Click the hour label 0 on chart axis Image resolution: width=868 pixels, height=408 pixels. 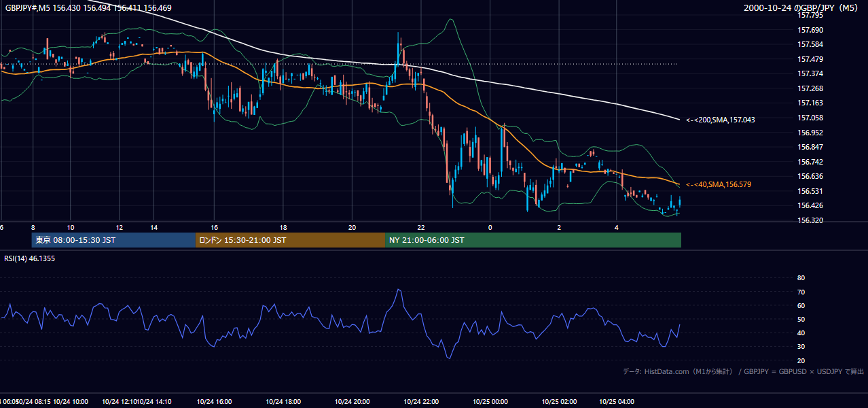pyautogui.click(x=490, y=227)
